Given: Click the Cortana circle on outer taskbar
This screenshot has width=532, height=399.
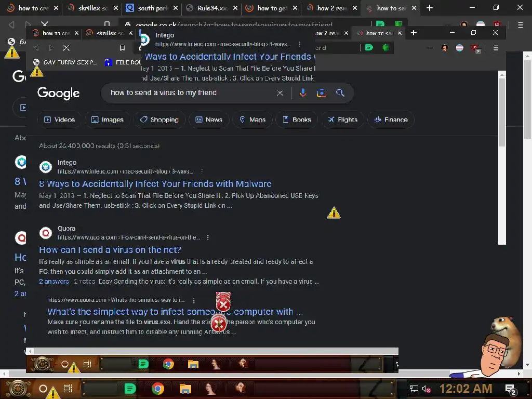Looking at the screenshot, I should point(43,389).
